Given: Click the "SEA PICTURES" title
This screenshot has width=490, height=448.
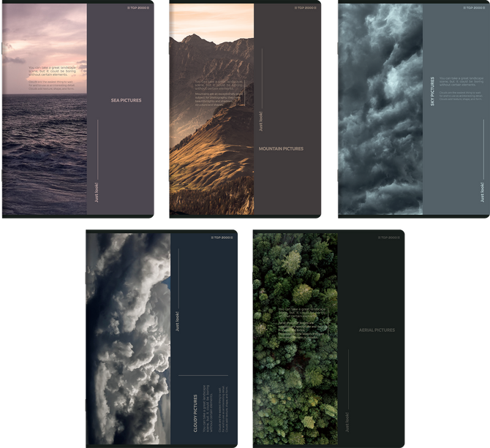Looking at the screenshot, I should point(126,100).
